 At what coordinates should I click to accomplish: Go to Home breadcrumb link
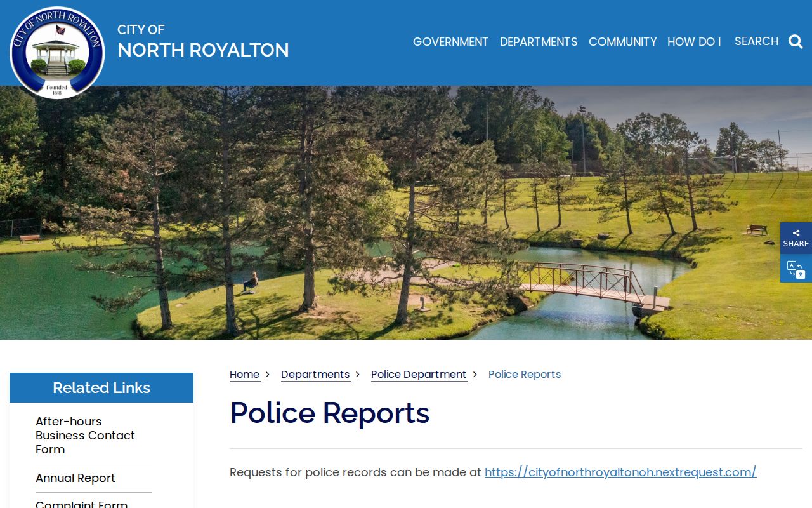(x=245, y=375)
